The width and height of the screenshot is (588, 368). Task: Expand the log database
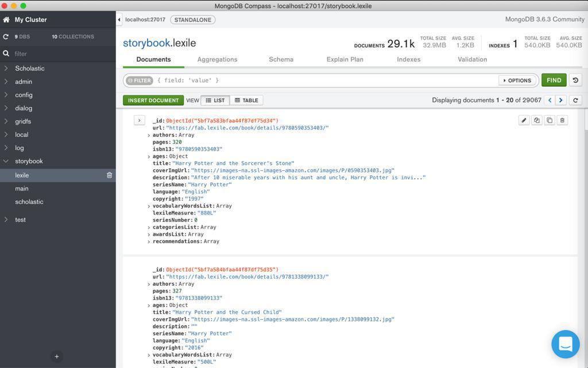click(x=6, y=148)
